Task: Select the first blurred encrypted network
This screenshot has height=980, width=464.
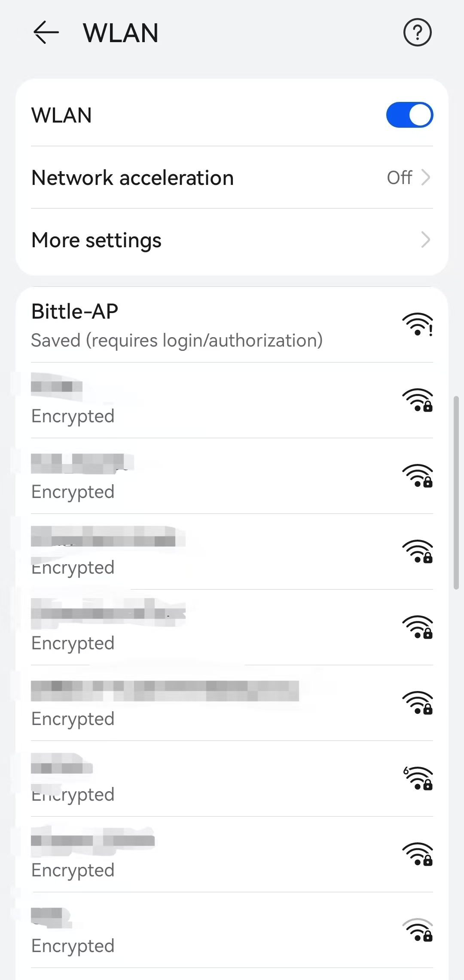Action: tap(129, 400)
